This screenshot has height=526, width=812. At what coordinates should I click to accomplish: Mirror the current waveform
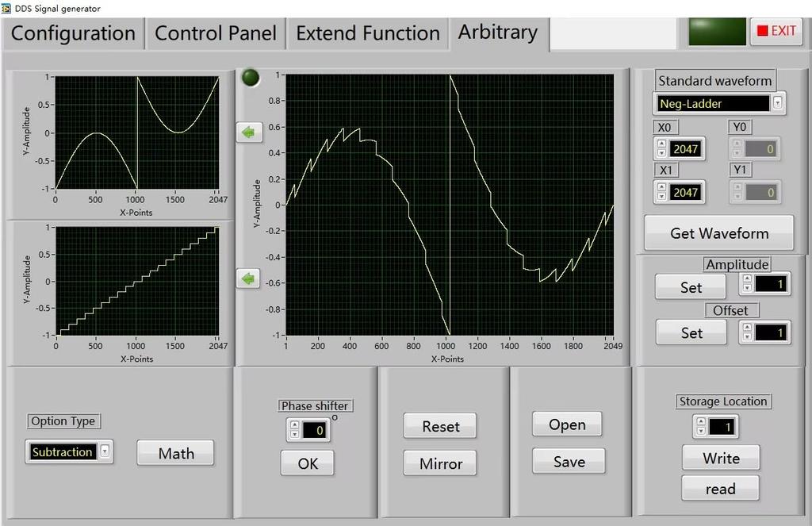coord(439,463)
